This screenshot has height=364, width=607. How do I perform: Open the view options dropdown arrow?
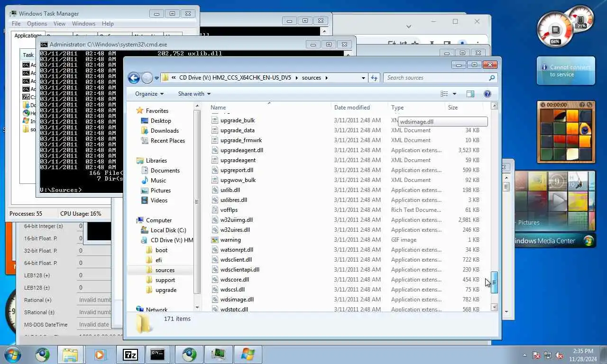pos(454,94)
